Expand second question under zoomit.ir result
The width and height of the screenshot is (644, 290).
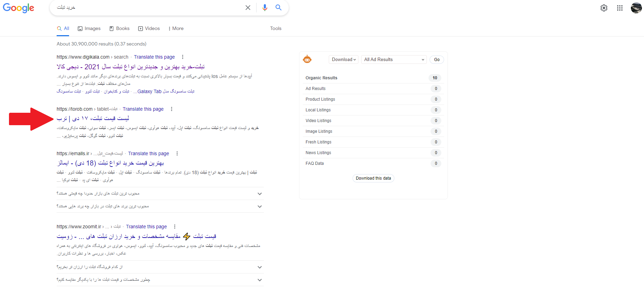[x=160, y=280]
